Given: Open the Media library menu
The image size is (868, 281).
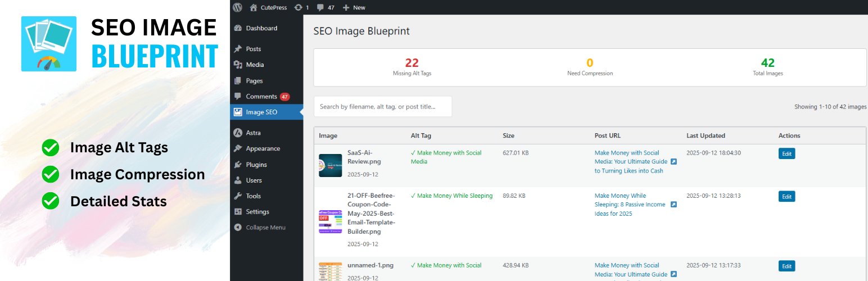Looking at the screenshot, I should coord(255,65).
